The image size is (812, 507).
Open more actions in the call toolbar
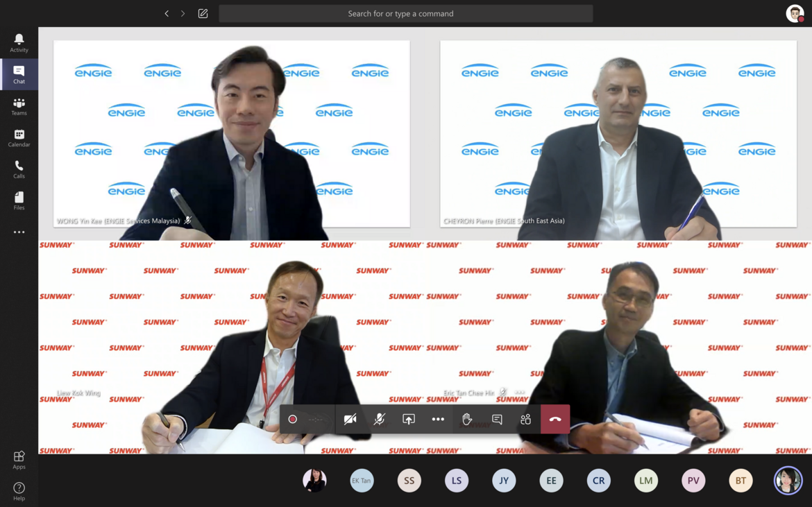pos(438,419)
